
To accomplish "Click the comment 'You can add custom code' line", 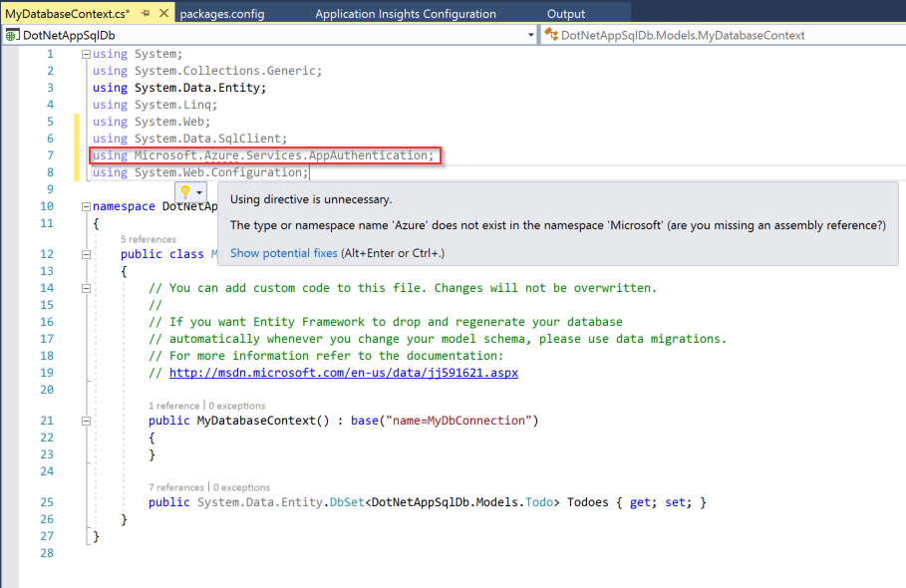I will coord(403,288).
